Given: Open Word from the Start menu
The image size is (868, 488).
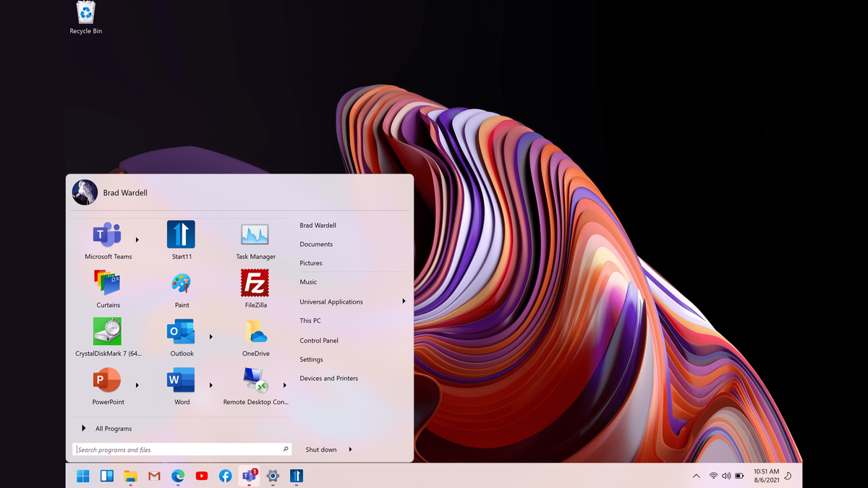Looking at the screenshot, I should [182, 385].
